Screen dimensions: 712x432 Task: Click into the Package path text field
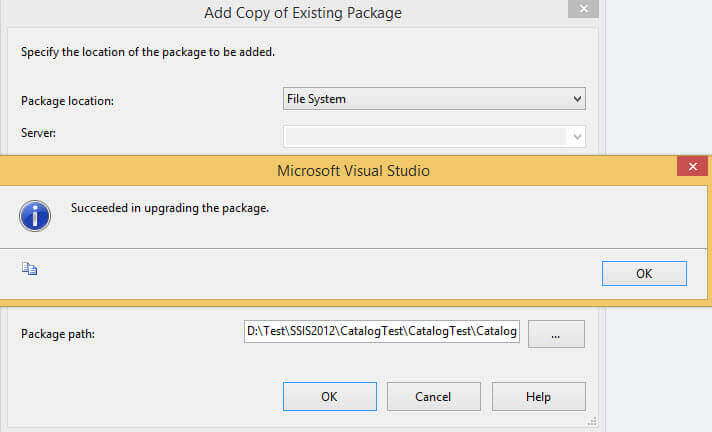381,332
